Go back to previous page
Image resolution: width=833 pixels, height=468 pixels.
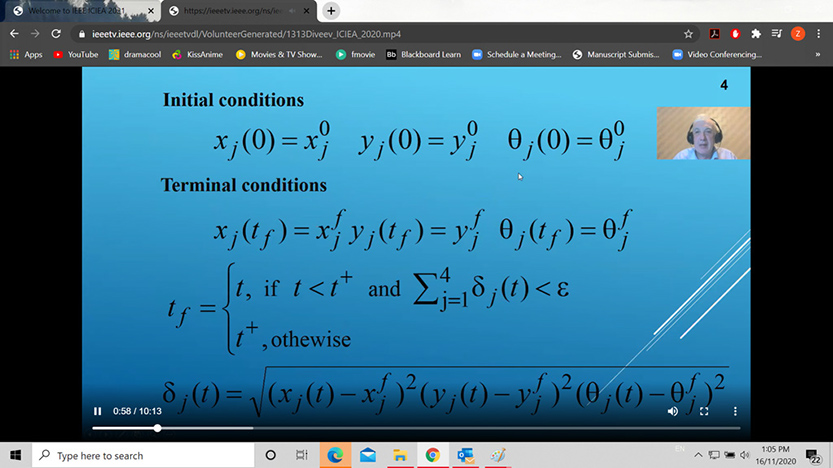coord(14,34)
